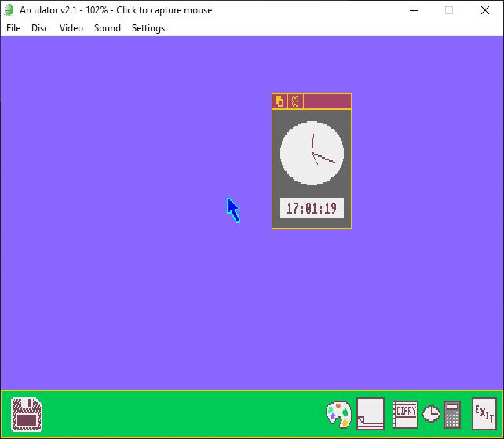Open the calculator icon
The width and height of the screenshot is (504, 439).
click(452, 415)
